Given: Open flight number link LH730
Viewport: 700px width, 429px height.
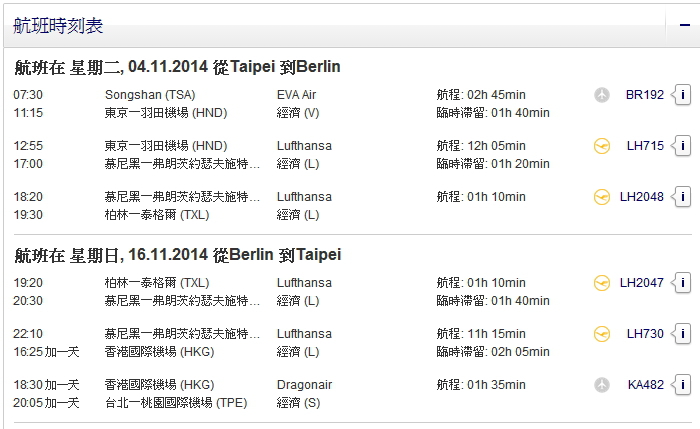Looking at the screenshot, I should (645, 333).
